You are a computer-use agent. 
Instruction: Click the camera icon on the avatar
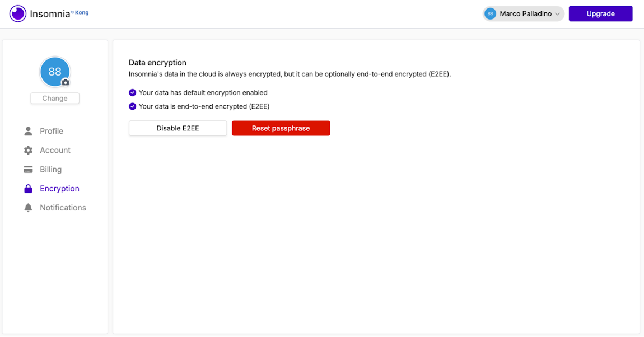pos(66,83)
